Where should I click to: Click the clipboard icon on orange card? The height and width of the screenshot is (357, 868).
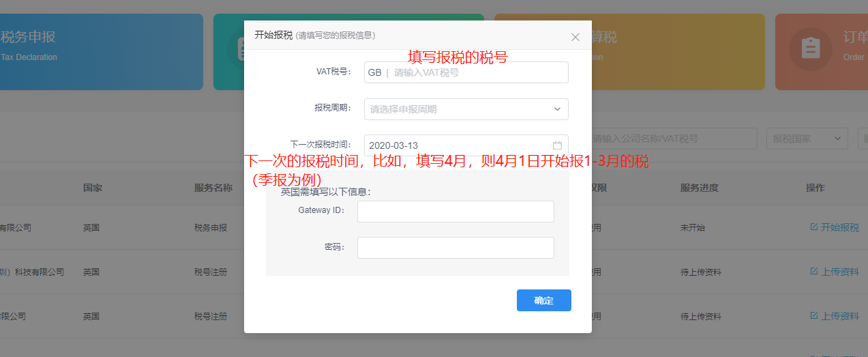(810, 48)
